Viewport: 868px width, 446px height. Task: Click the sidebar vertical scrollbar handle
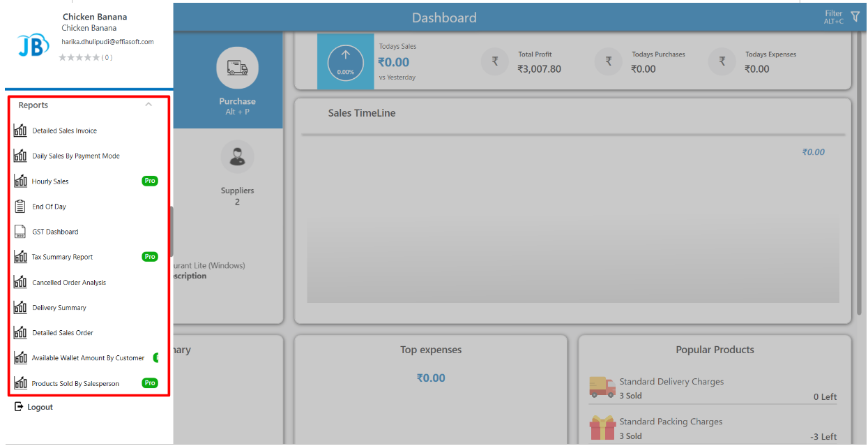[x=171, y=232]
